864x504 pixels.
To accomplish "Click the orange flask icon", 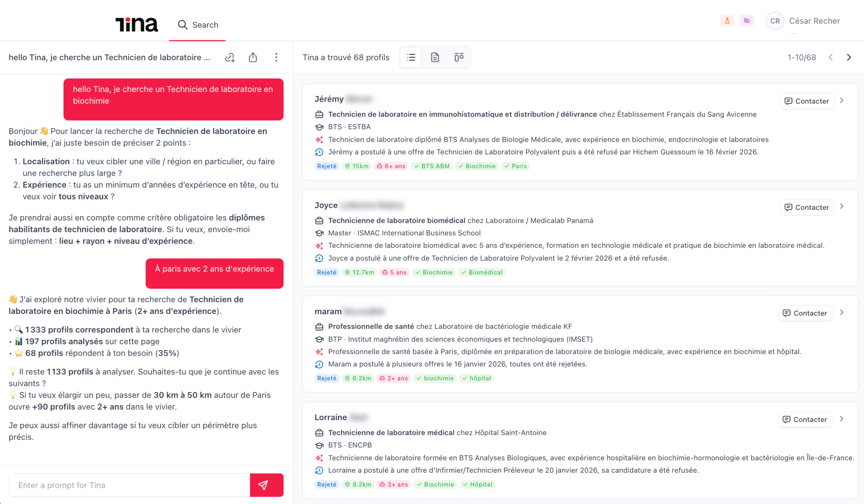I will pyautogui.click(x=727, y=21).
